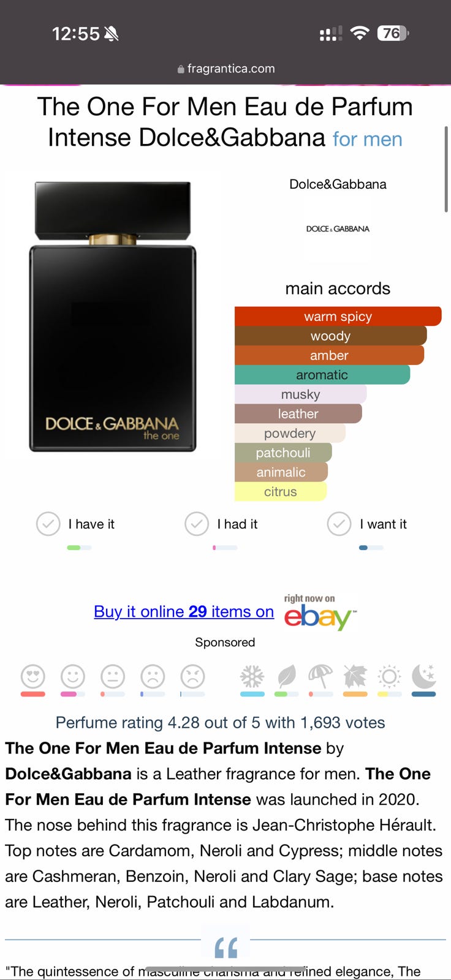Screen dimensions: 451x980
Task: Check the 'I have it' circle
Action: tap(48, 524)
